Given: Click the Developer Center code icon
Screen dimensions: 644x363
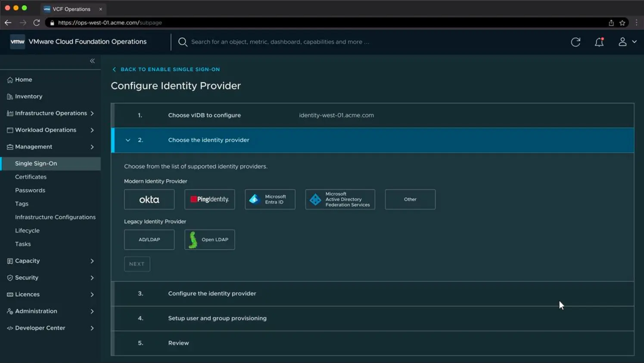Looking at the screenshot, I should pos(10,328).
